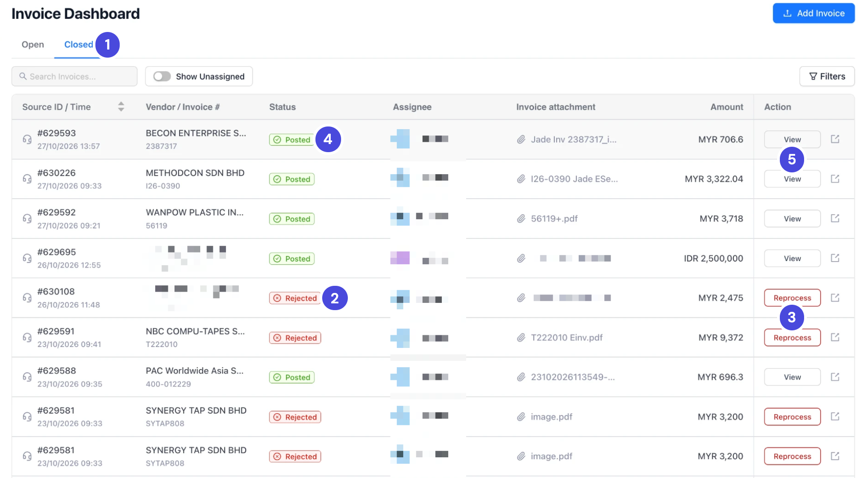The image size is (868, 478).
Task: Select the Closed tab
Action: coord(79,45)
